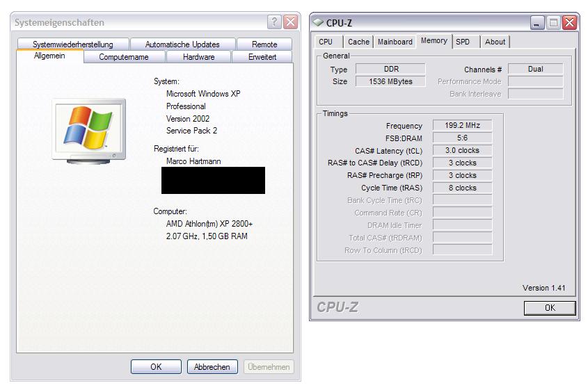Viewport: 588px width, 390px height.
Task: Switch to the Remote tab
Action: [264, 44]
